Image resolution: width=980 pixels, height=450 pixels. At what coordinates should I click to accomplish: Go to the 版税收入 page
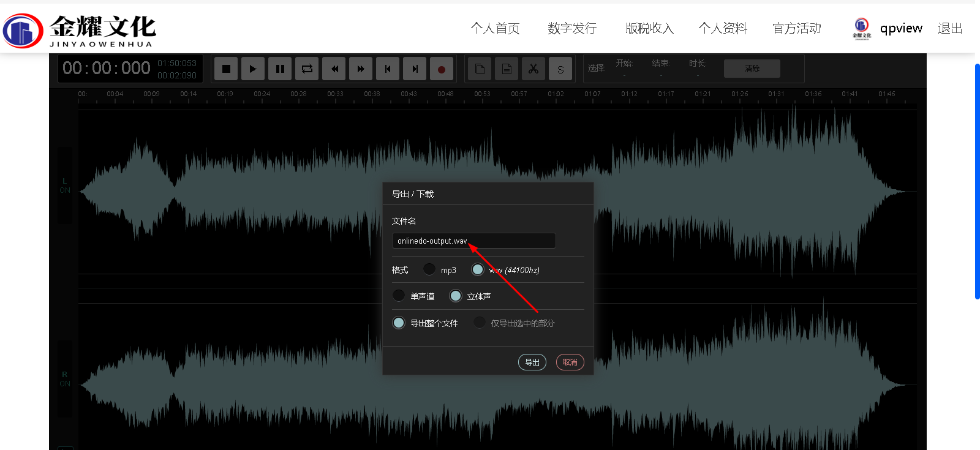coord(649,28)
